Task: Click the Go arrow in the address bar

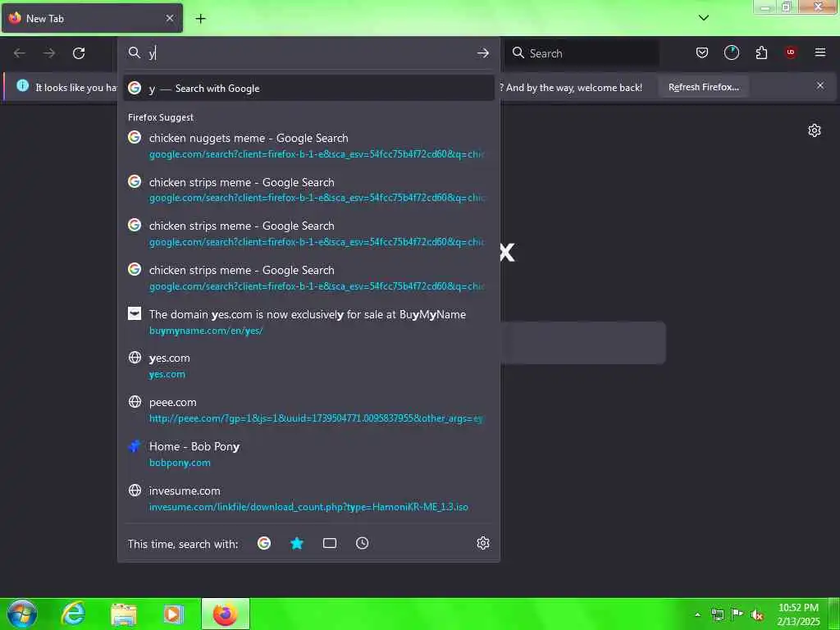Action: coord(482,53)
